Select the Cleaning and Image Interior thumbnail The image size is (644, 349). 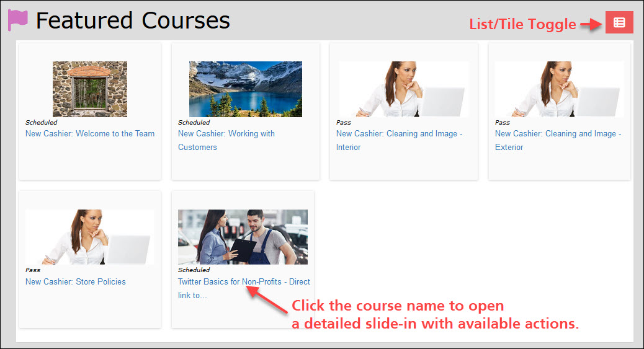point(403,89)
